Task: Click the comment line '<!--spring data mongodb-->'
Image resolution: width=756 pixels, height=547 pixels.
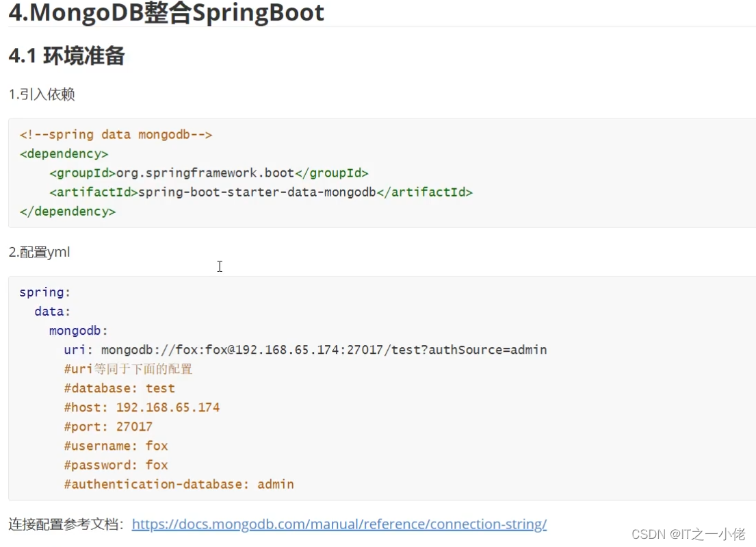Action: coord(116,135)
